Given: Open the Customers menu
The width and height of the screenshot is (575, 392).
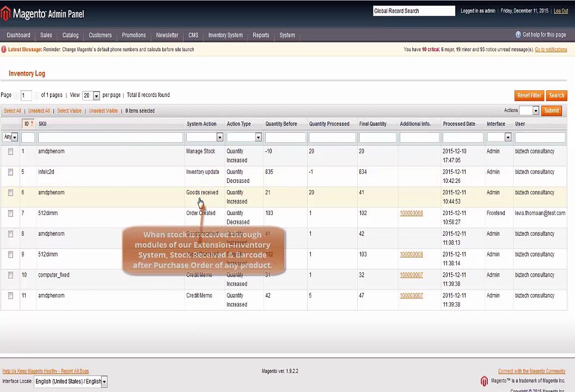Looking at the screenshot, I should [100, 35].
